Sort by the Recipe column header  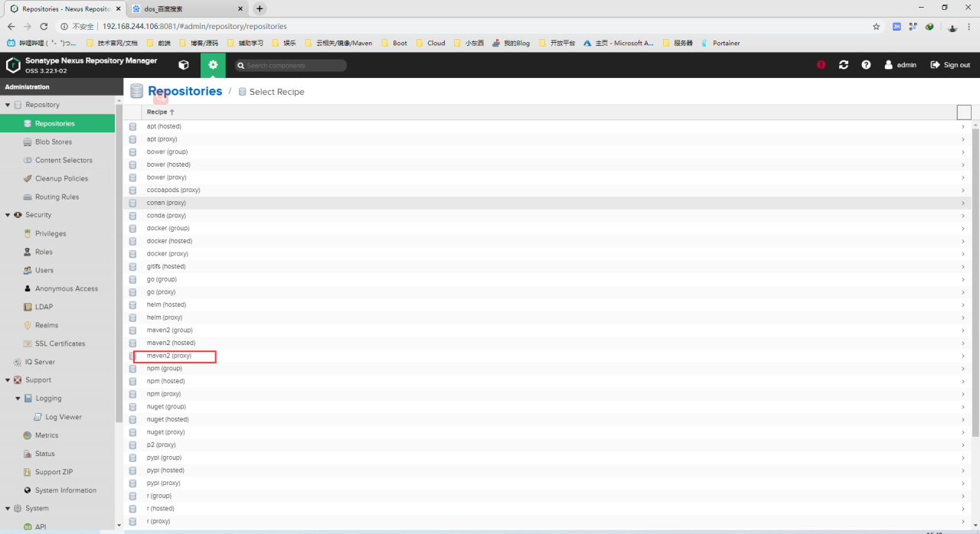[x=548, y=112]
